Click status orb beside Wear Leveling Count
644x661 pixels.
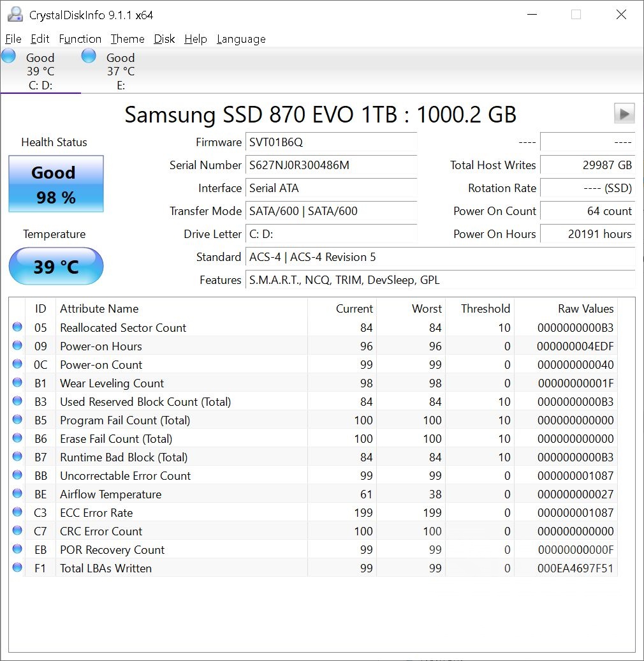pyautogui.click(x=17, y=383)
